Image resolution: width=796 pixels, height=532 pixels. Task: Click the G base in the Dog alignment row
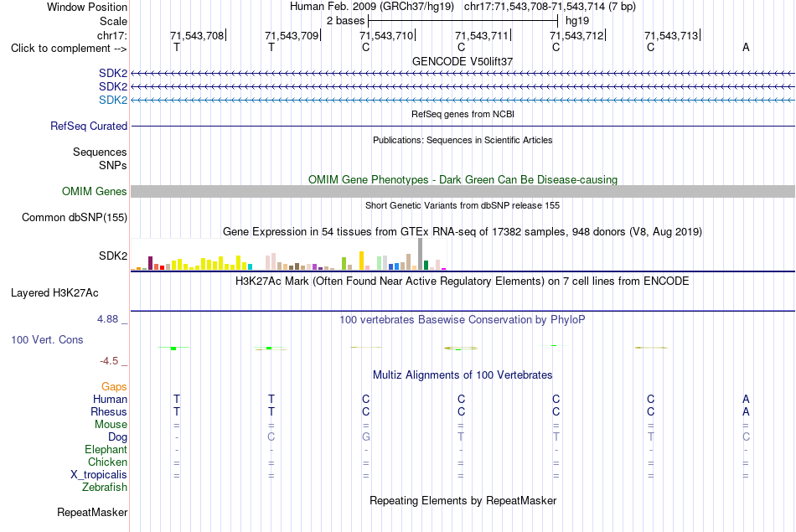click(366, 437)
